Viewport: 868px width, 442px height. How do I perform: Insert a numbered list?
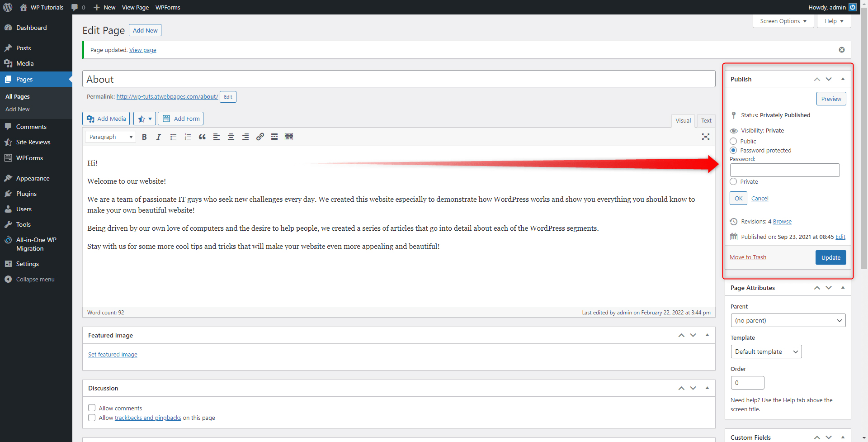pyautogui.click(x=188, y=137)
